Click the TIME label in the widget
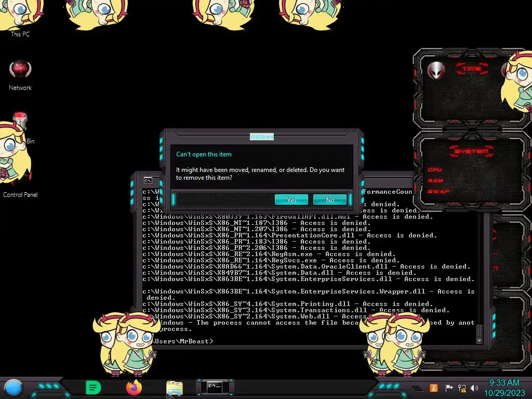532x399 pixels. [472, 69]
